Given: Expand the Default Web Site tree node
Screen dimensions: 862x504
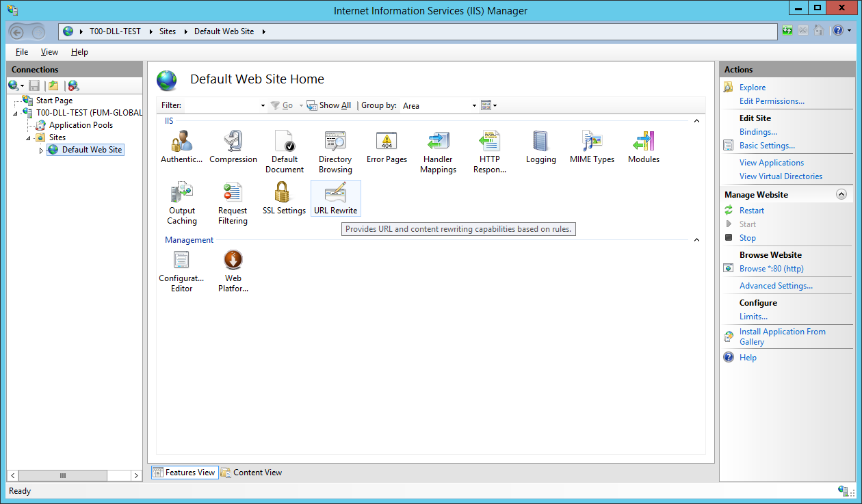Looking at the screenshot, I should pyautogui.click(x=41, y=150).
